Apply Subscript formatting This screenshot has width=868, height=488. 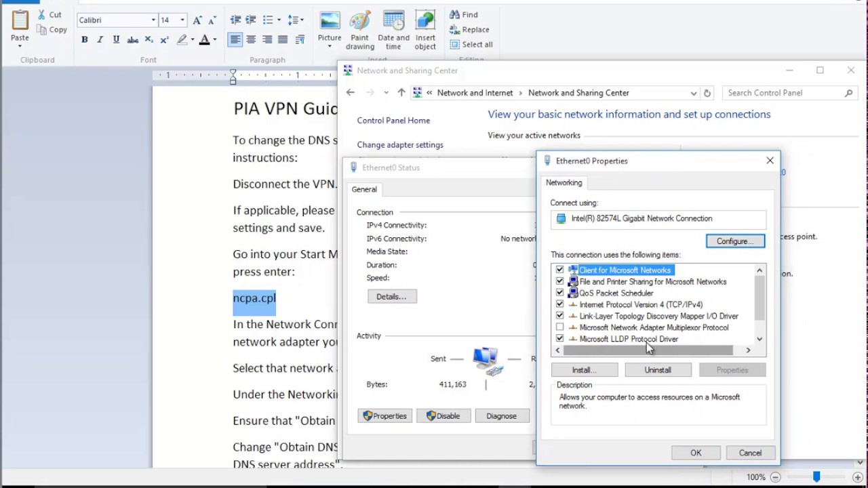point(149,40)
